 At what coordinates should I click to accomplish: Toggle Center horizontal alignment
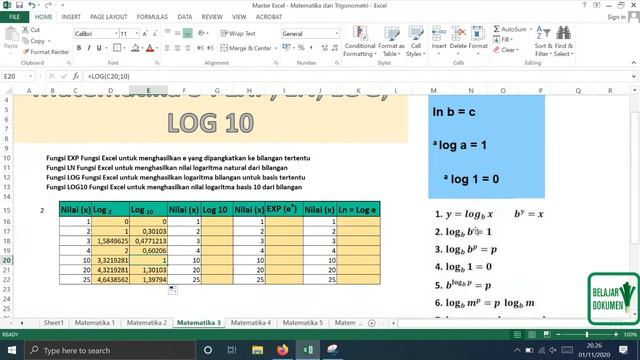point(178,48)
